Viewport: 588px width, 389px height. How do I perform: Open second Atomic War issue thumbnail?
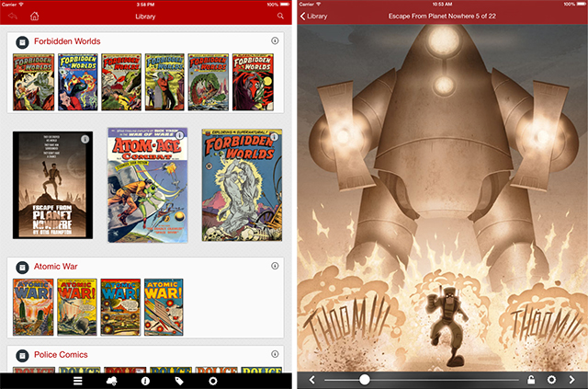[x=77, y=307]
